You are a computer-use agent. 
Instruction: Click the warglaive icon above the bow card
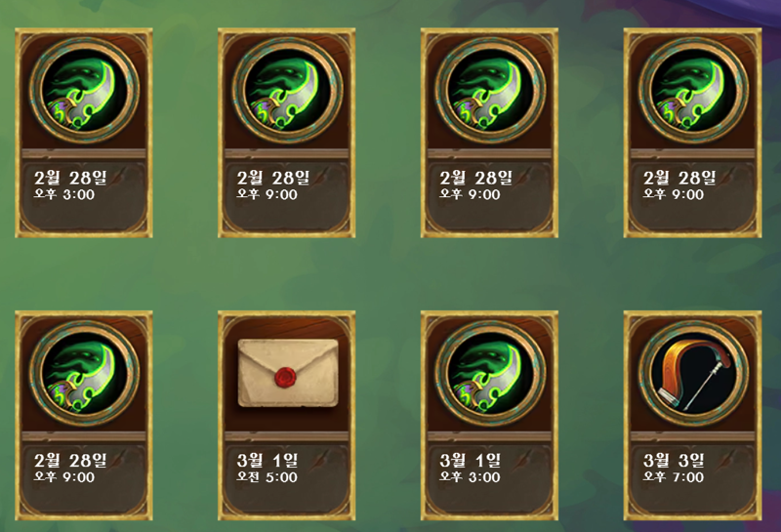tap(693, 90)
